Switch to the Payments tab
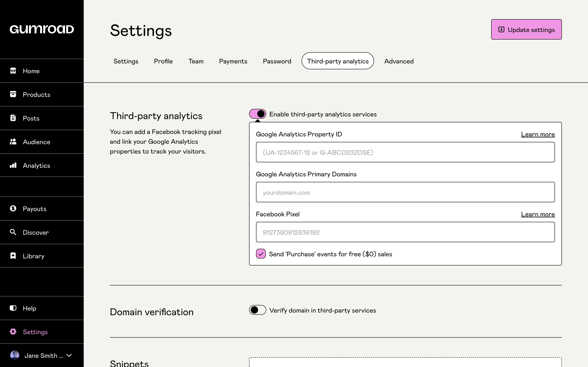 (x=233, y=61)
